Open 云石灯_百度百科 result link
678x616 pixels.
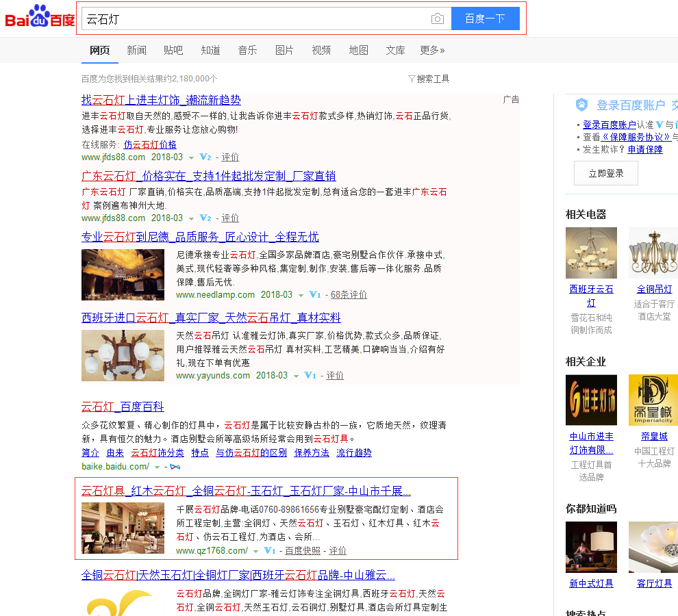[123, 407]
